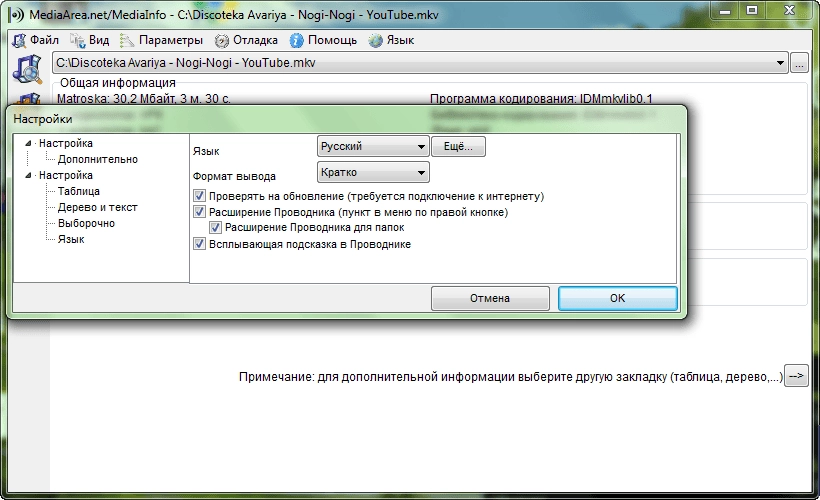Viewport: 820px width, 500px height.
Task: Click the browse file ... button
Action: pyautogui.click(x=799, y=63)
